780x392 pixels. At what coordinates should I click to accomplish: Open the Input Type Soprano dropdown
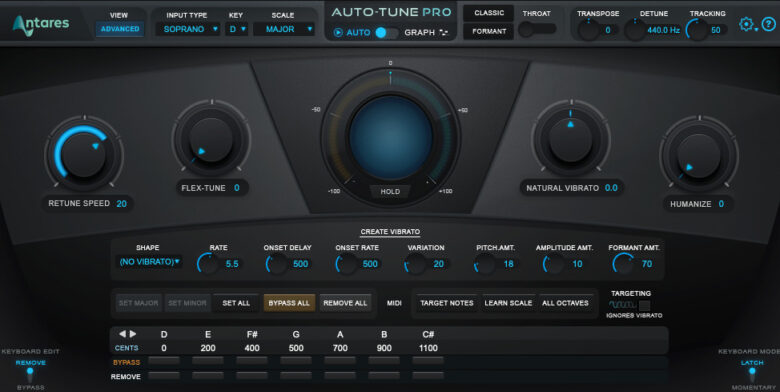click(x=188, y=29)
